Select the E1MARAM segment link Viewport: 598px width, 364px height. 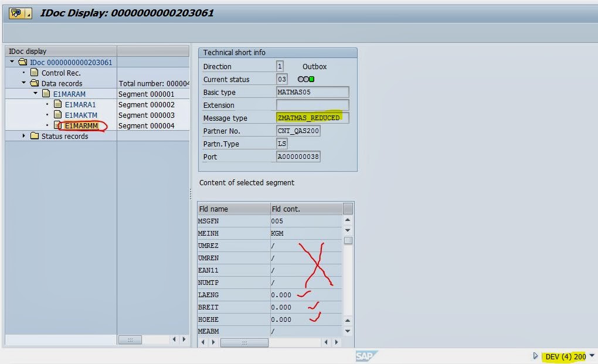pos(69,94)
